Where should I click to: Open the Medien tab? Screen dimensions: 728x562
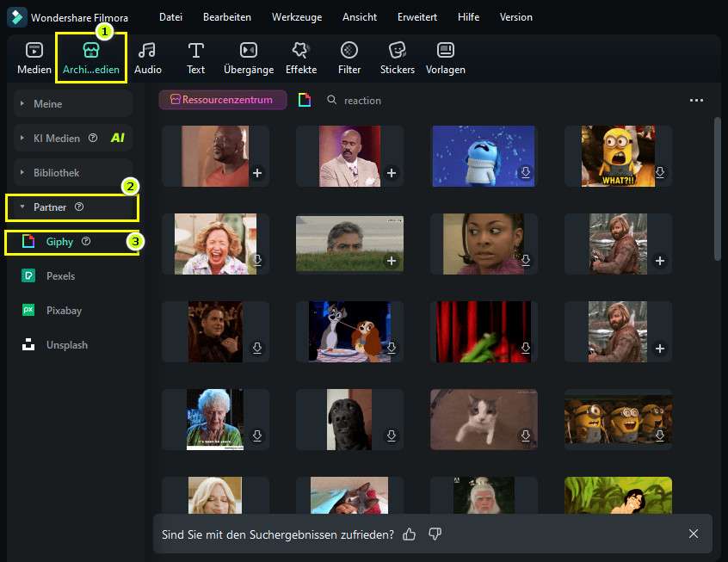[x=34, y=58]
